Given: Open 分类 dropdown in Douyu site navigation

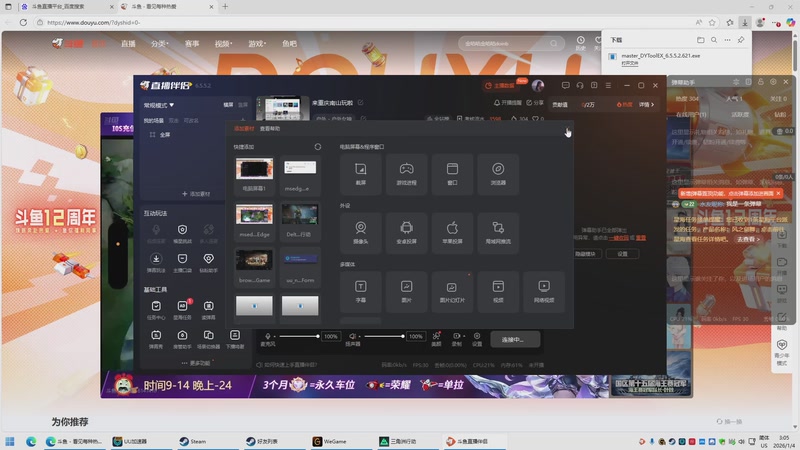Looking at the screenshot, I should click(159, 44).
